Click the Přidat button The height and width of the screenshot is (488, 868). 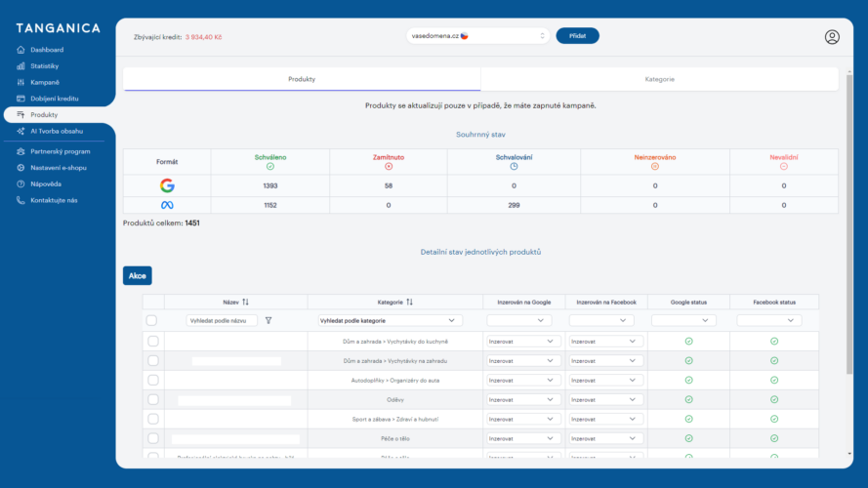tap(577, 36)
